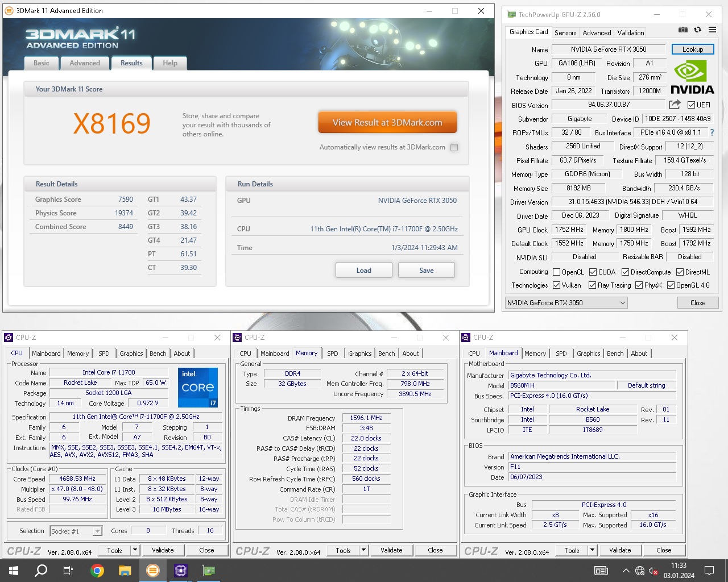The width and height of the screenshot is (728, 582).
Task: Open GPU-Z Advanced tab
Action: click(x=597, y=33)
